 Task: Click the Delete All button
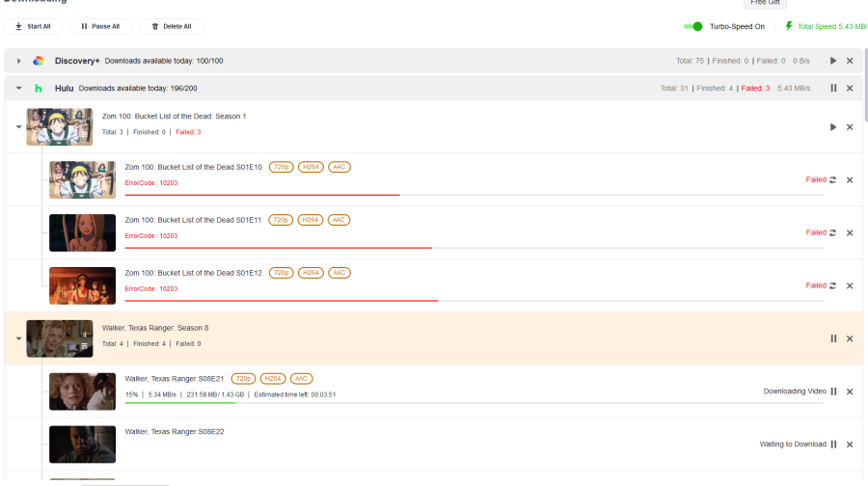[172, 26]
